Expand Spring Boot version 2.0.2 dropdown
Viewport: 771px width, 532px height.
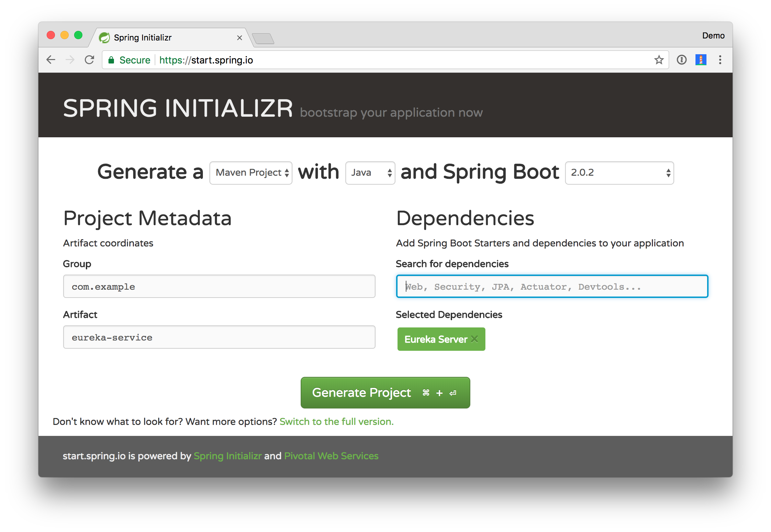(x=619, y=173)
